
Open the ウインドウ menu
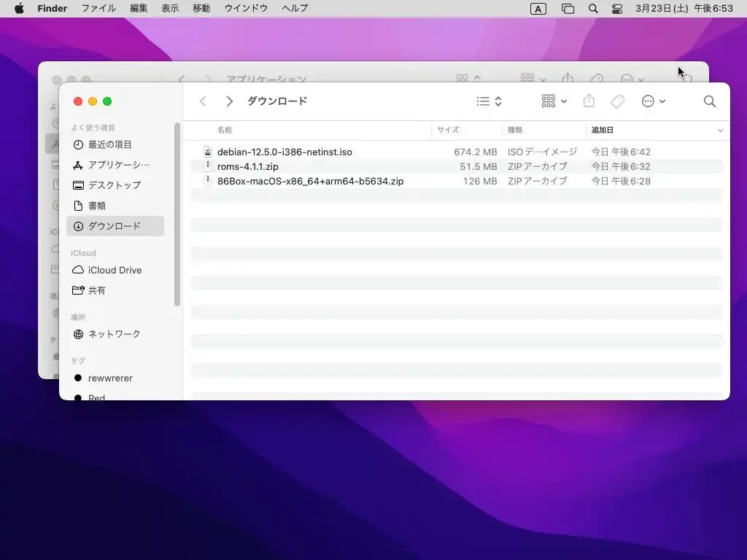(x=246, y=9)
